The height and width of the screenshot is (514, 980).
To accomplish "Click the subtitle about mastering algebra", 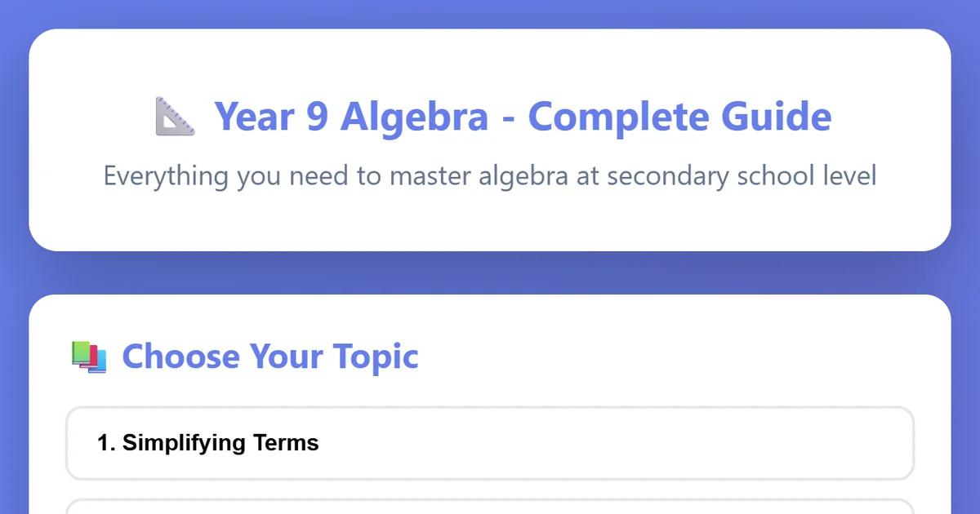I will (490, 176).
